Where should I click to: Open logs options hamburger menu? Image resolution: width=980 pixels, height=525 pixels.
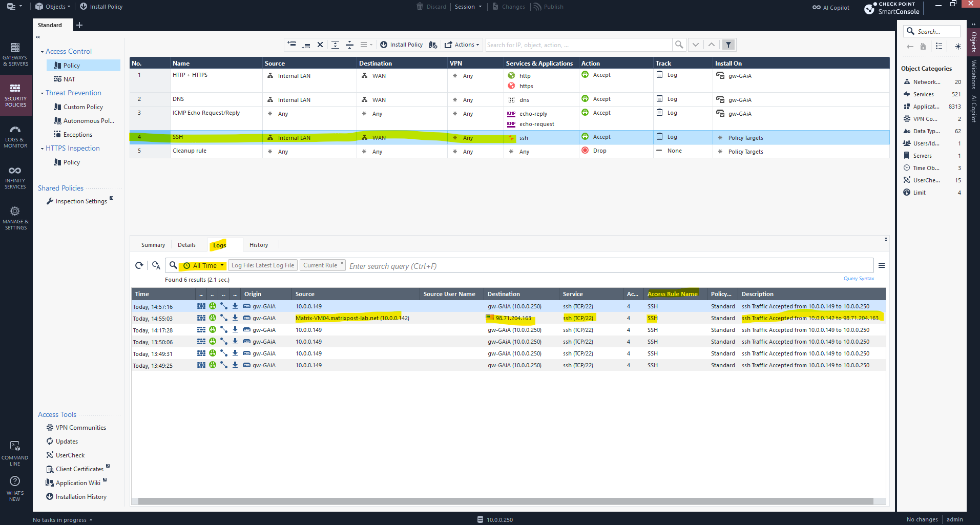coord(882,265)
